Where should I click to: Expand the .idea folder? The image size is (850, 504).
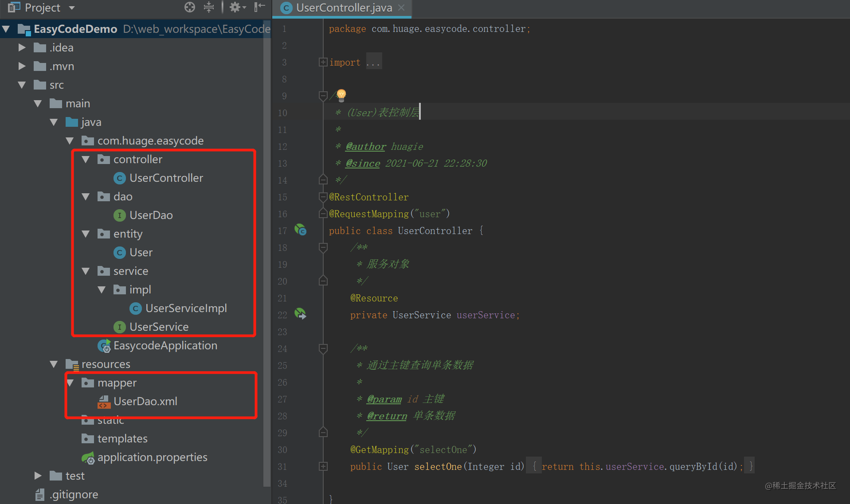point(22,47)
